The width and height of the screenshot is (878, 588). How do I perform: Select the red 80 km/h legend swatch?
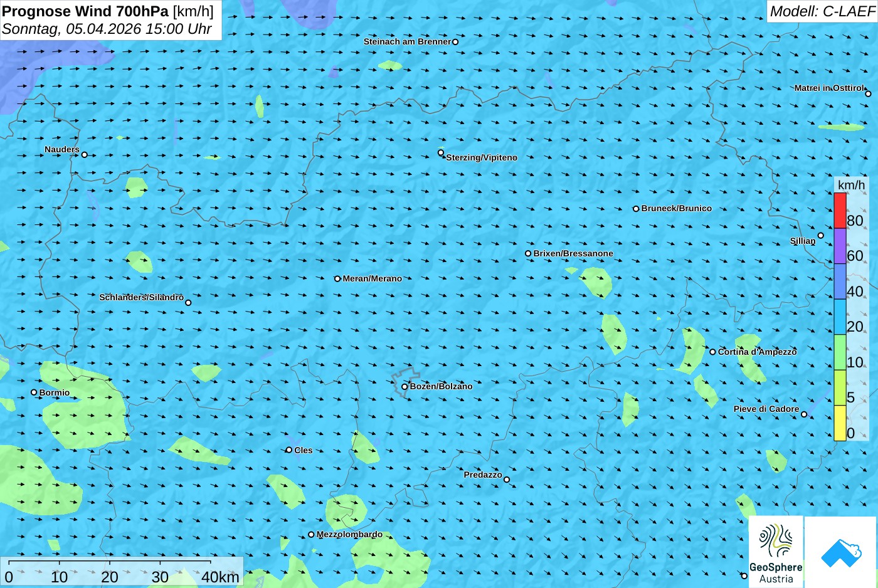point(840,211)
